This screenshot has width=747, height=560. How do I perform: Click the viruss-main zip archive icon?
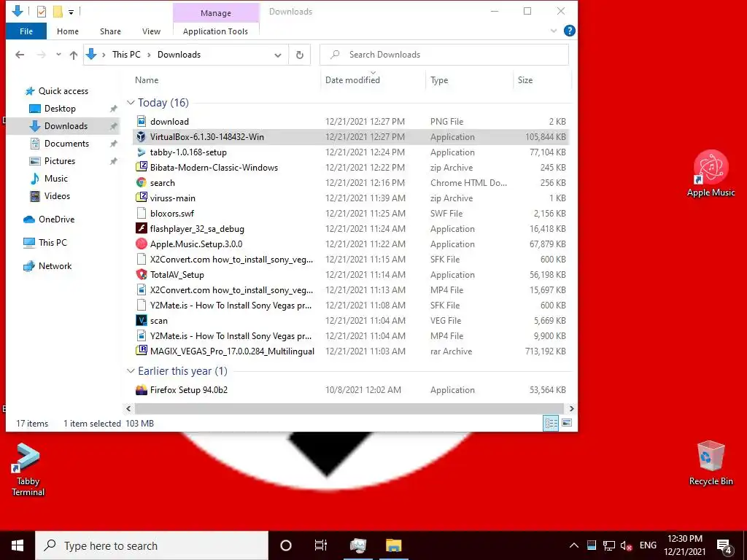pos(141,198)
